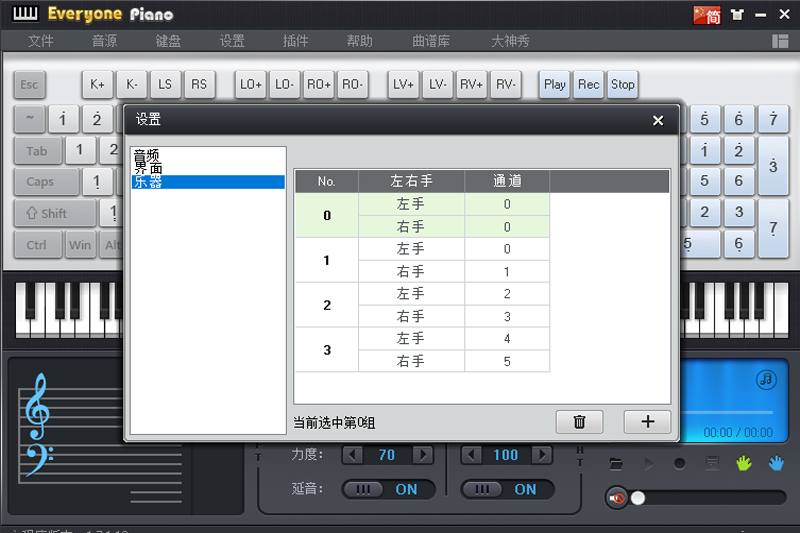Select 音频 in settings list
The height and width of the screenshot is (533, 800).
pos(147,155)
